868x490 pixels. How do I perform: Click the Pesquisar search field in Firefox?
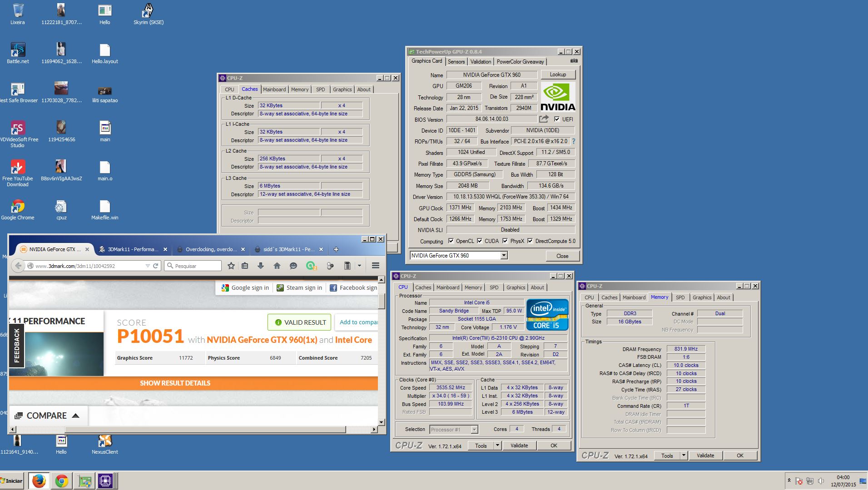pos(193,266)
